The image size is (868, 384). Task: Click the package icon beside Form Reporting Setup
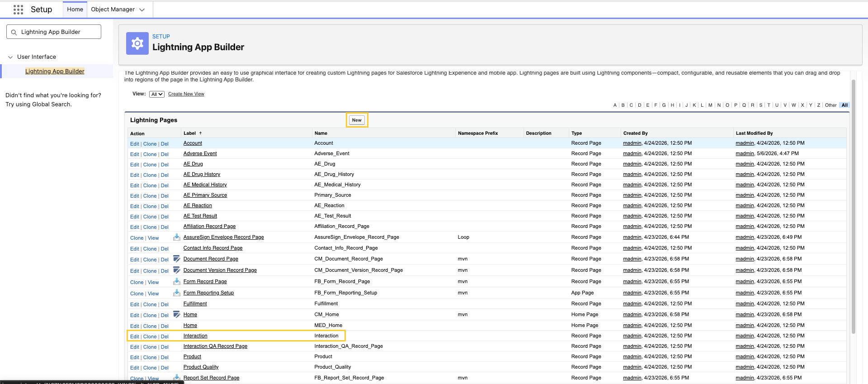pos(177,293)
